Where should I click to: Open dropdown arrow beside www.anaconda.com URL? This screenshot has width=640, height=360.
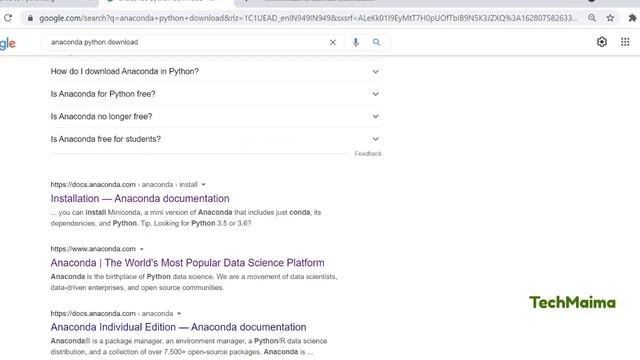(142, 249)
